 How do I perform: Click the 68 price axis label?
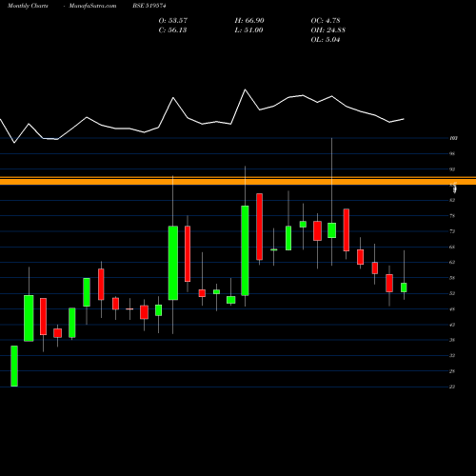coord(452,247)
